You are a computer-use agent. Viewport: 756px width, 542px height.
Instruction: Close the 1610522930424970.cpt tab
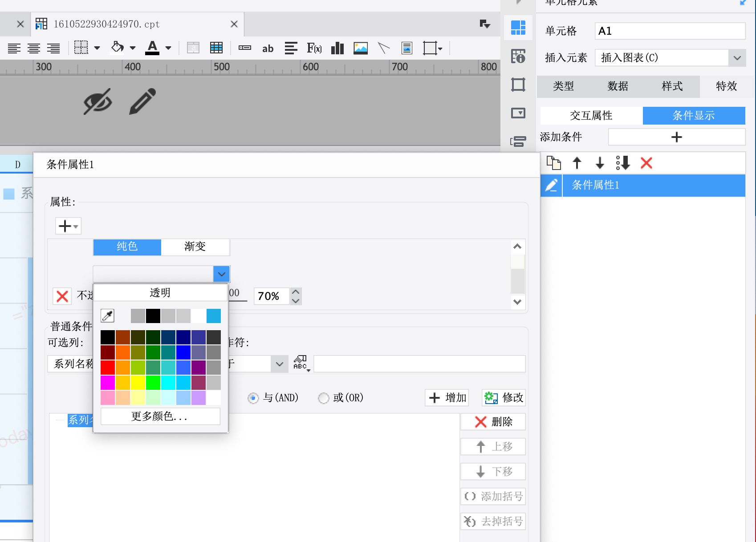(234, 24)
